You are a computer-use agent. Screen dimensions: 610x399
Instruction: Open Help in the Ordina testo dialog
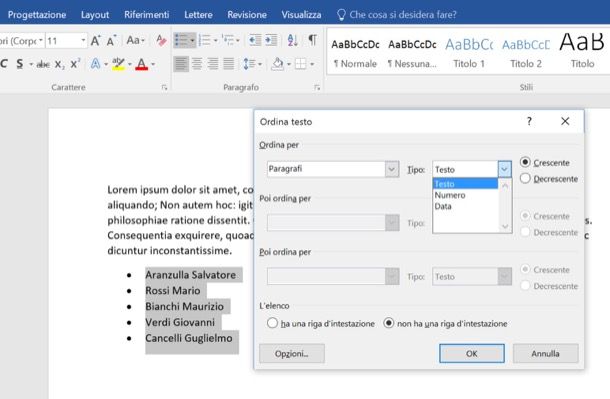529,121
